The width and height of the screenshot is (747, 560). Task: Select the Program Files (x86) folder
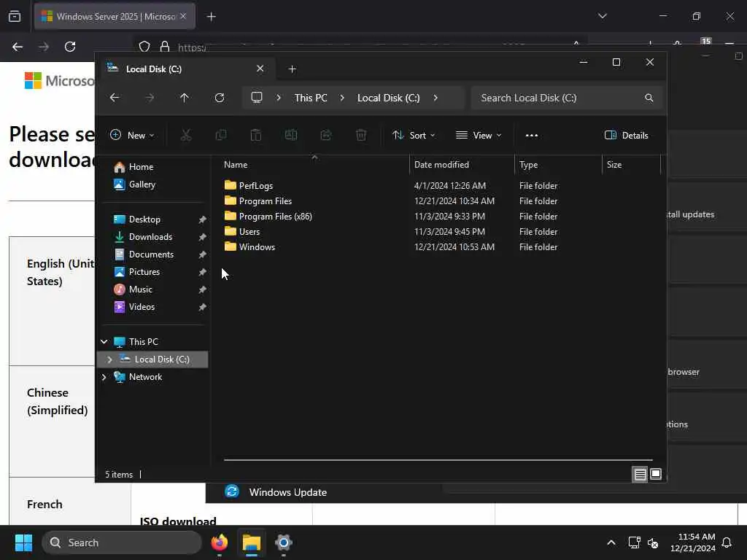pyautogui.click(x=268, y=216)
